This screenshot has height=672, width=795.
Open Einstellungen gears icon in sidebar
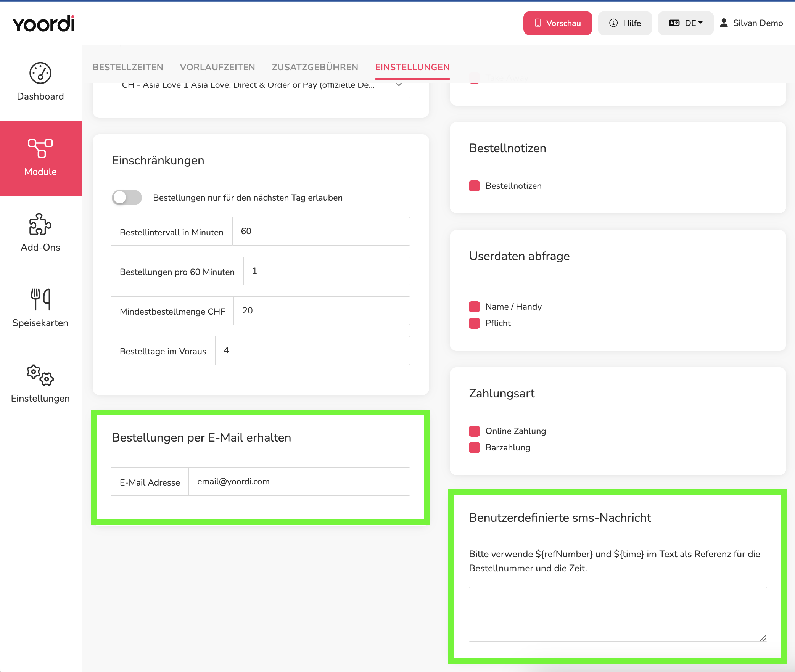(x=40, y=375)
